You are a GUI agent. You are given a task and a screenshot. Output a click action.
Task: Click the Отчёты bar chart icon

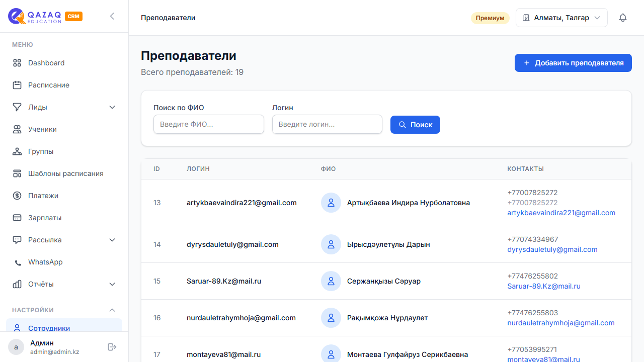coord(17,284)
